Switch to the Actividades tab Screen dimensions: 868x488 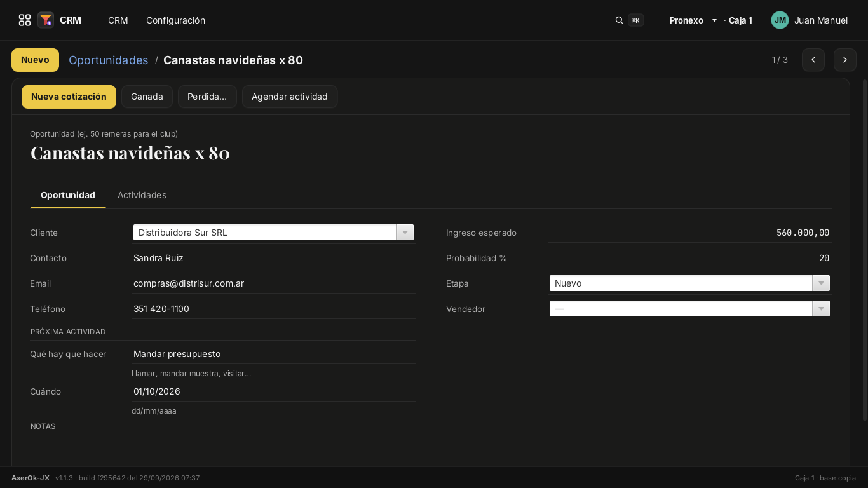[142, 195]
